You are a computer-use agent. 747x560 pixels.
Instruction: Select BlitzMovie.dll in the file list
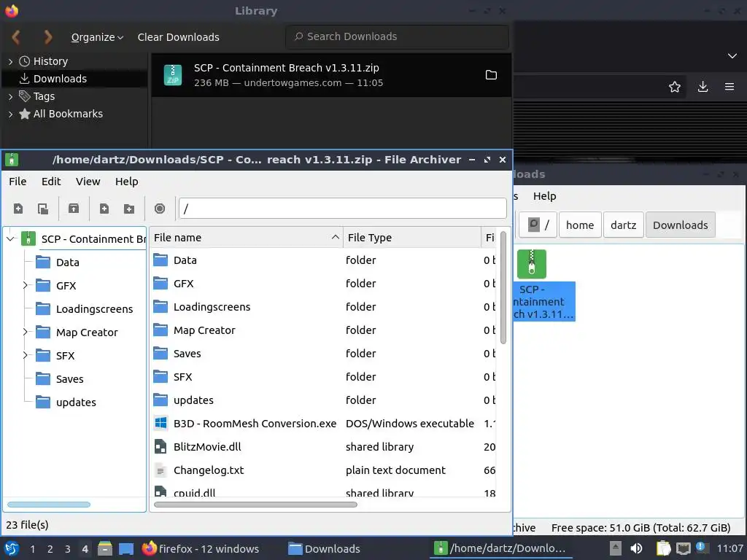324,447
